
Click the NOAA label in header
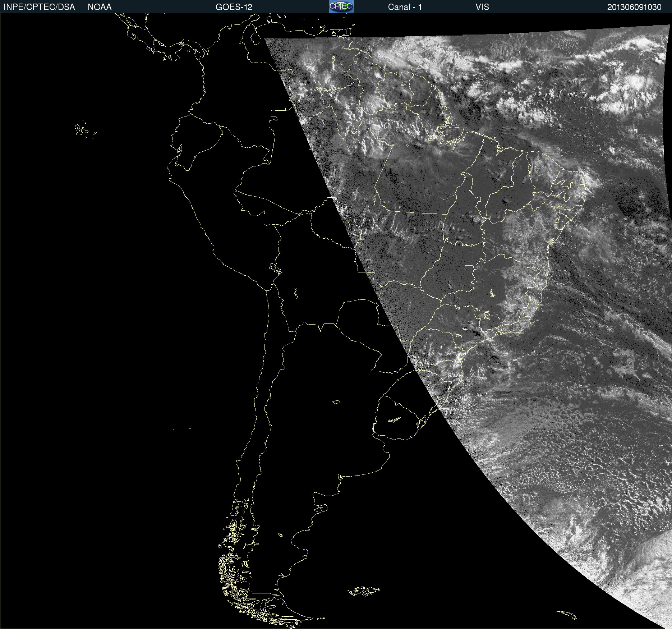100,7
